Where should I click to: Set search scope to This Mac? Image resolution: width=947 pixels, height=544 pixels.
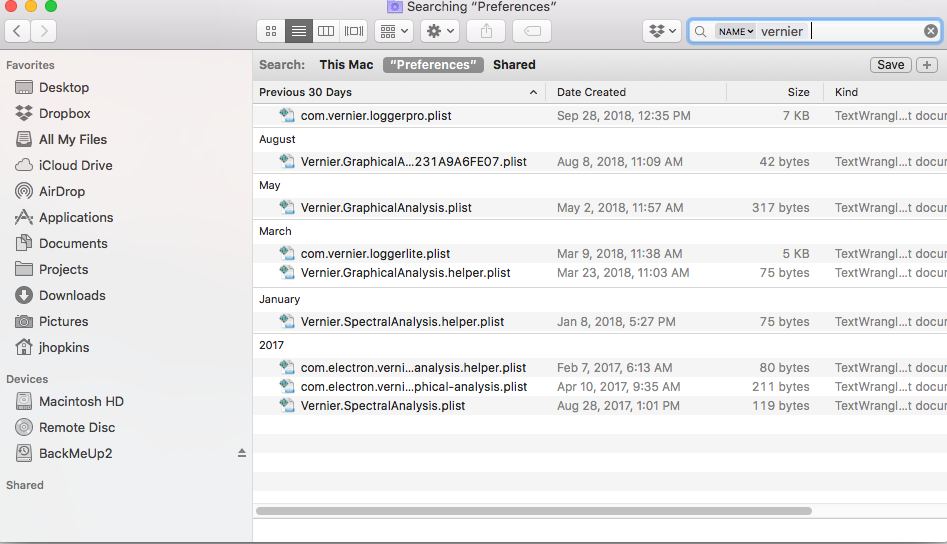[346, 65]
